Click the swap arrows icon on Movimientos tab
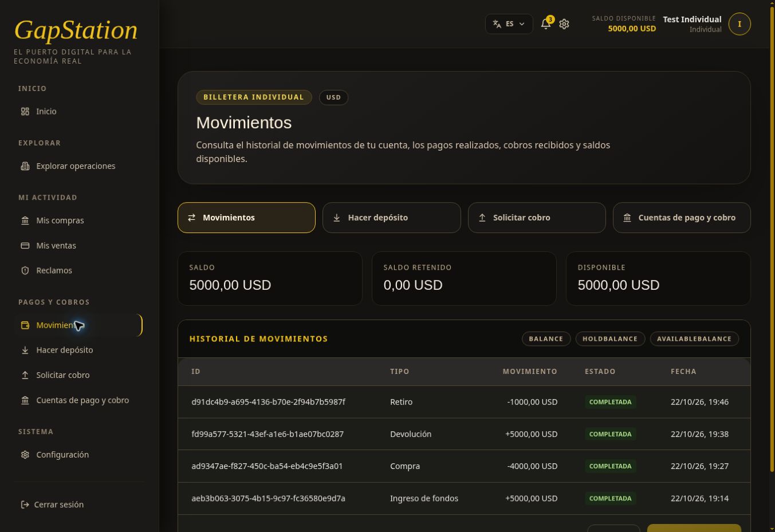This screenshot has height=532, width=775. (x=192, y=218)
